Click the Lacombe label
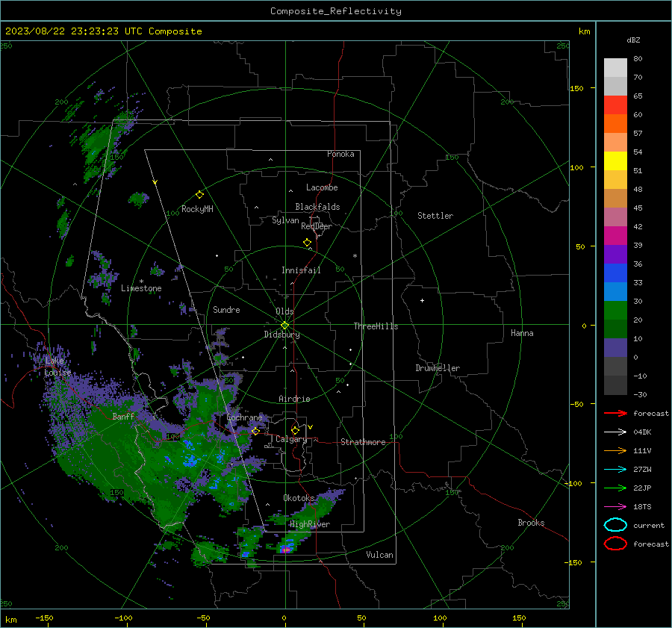 [x=322, y=187]
